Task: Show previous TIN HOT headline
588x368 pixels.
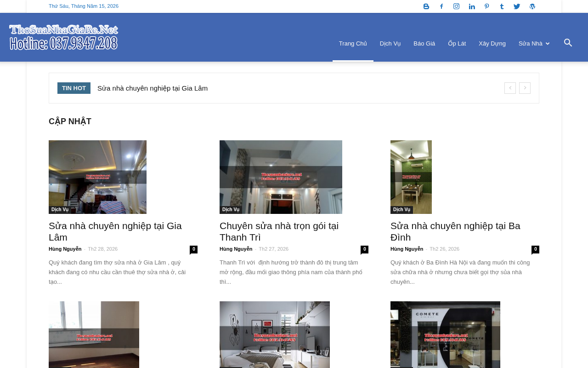Action: pyautogui.click(x=510, y=88)
